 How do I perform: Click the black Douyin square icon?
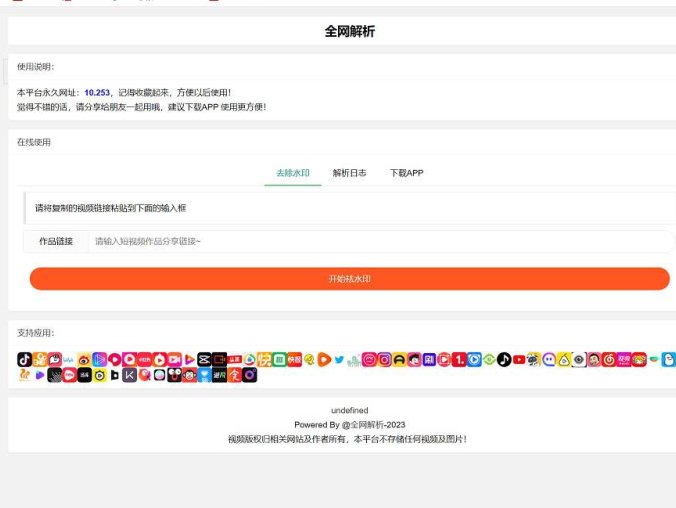coord(25,360)
